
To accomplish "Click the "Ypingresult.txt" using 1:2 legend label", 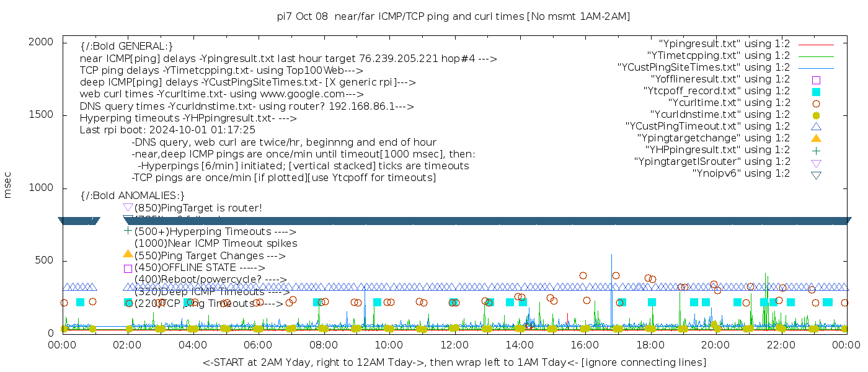I will tap(724, 44).
